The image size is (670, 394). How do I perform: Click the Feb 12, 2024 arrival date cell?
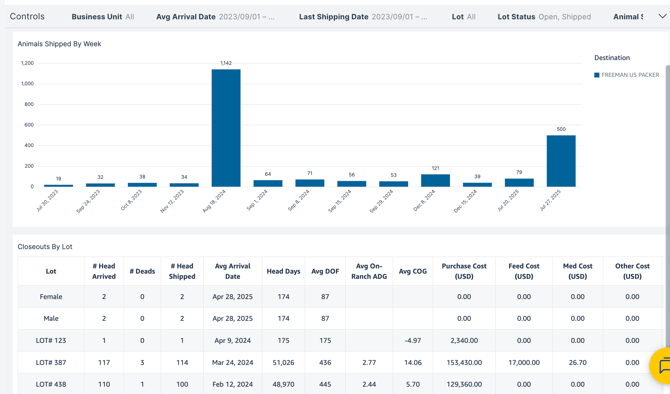[232, 384]
